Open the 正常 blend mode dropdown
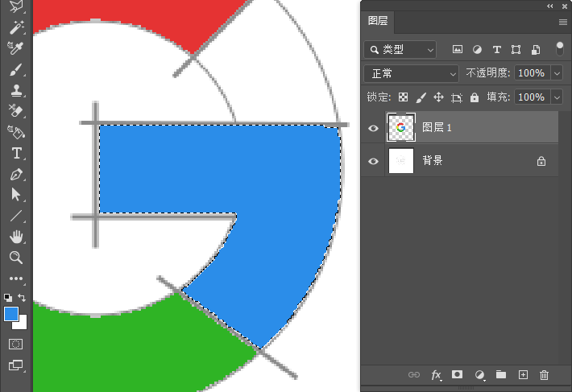This screenshot has height=392, width=572. tap(411, 73)
